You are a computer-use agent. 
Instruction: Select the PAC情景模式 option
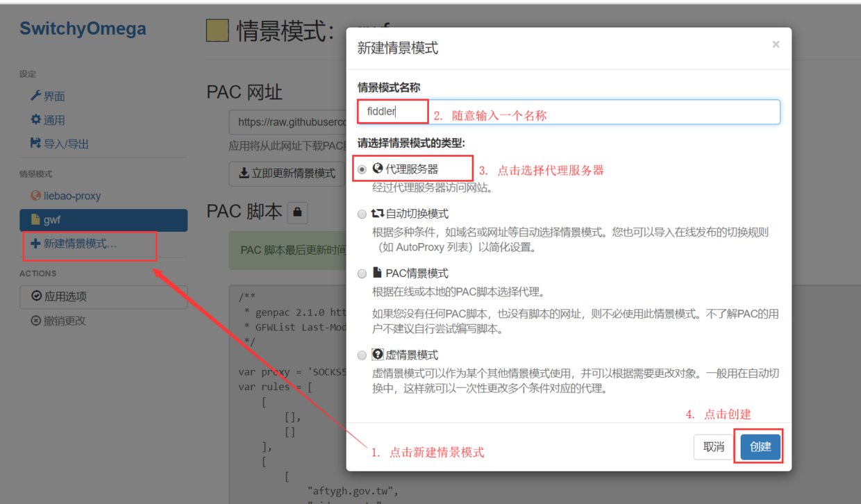[x=362, y=274]
